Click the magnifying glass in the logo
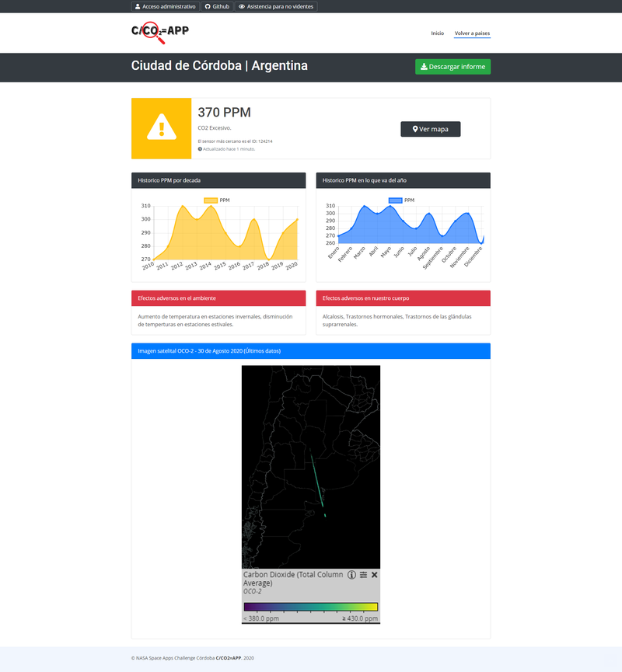This screenshot has width=622, height=672. click(x=152, y=30)
